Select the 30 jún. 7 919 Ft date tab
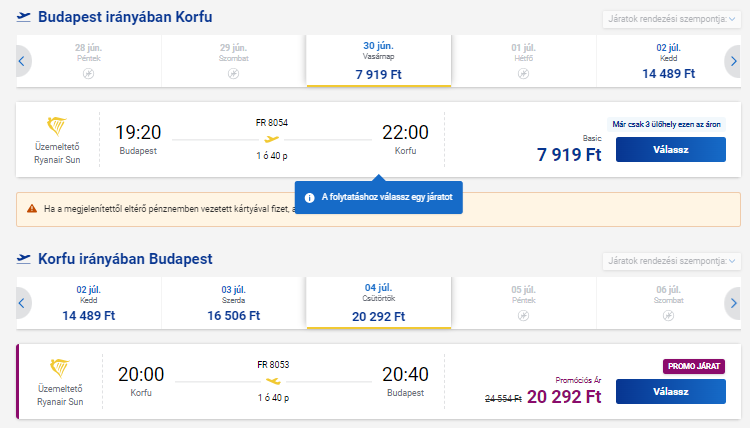 click(378, 61)
